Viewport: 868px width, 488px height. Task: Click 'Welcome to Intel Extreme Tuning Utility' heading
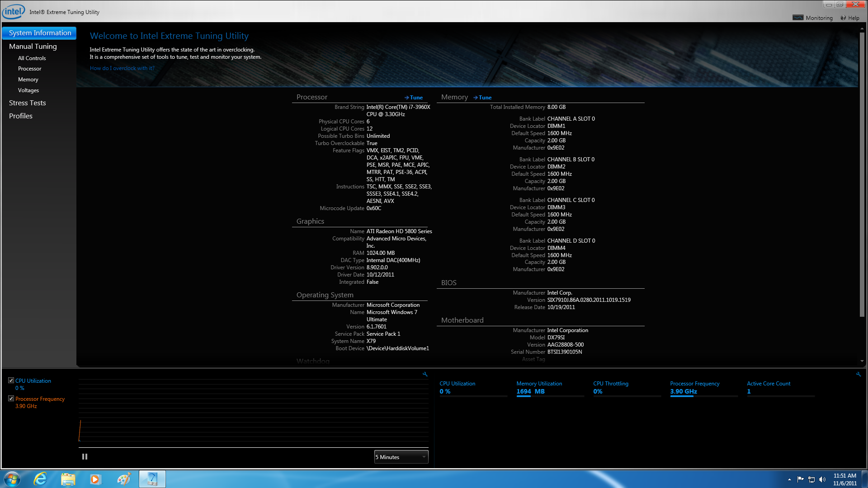169,36
